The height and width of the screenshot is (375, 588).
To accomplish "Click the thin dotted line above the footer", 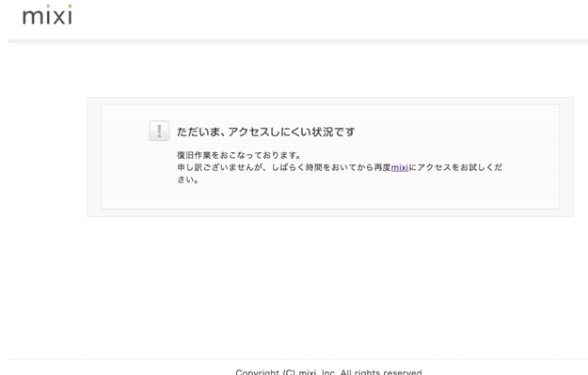I will [298, 359].
